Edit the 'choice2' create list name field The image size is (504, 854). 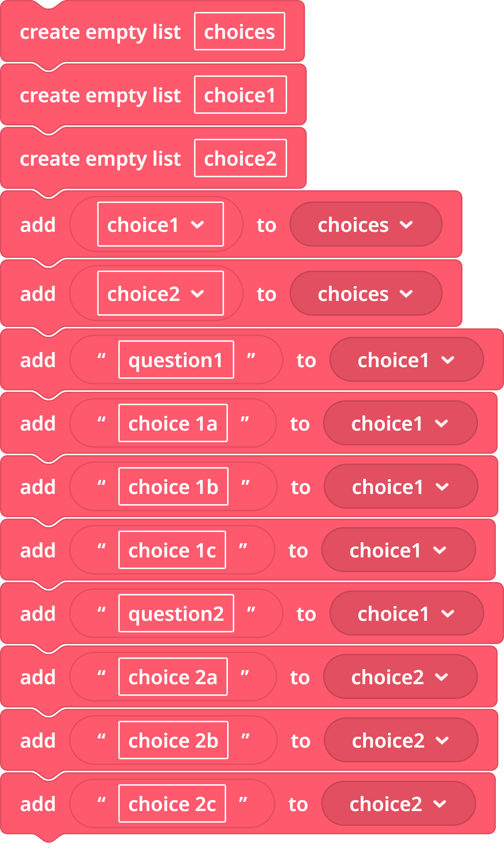240,158
